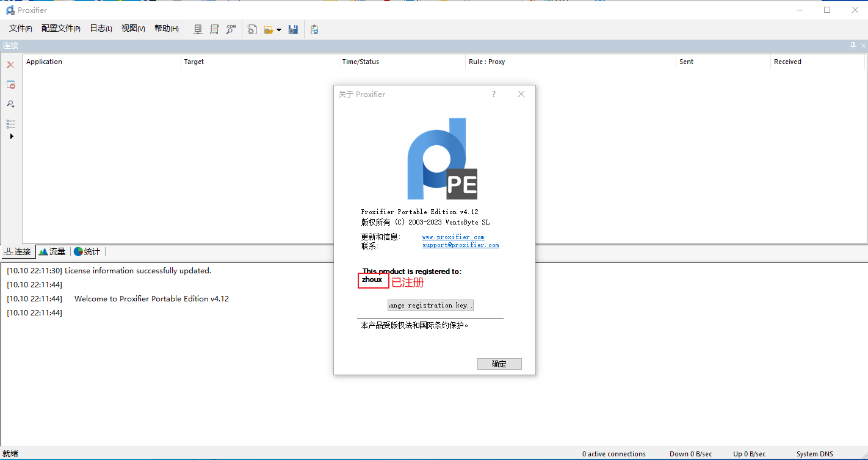
Task: Click the block application window icon
Action: pyautogui.click(x=10, y=85)
